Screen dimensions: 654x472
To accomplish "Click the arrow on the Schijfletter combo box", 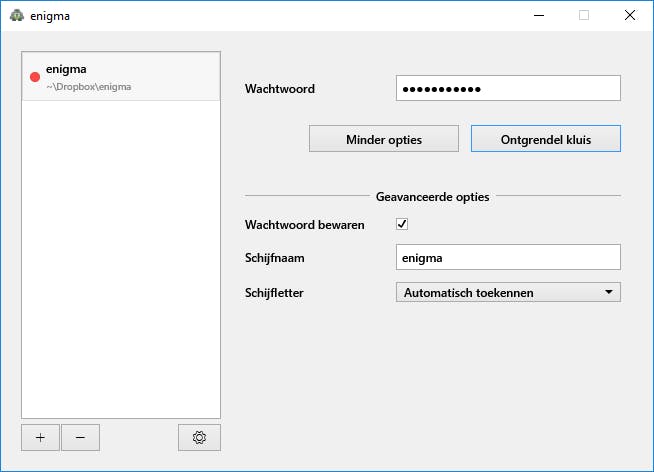I will (608, 292).
